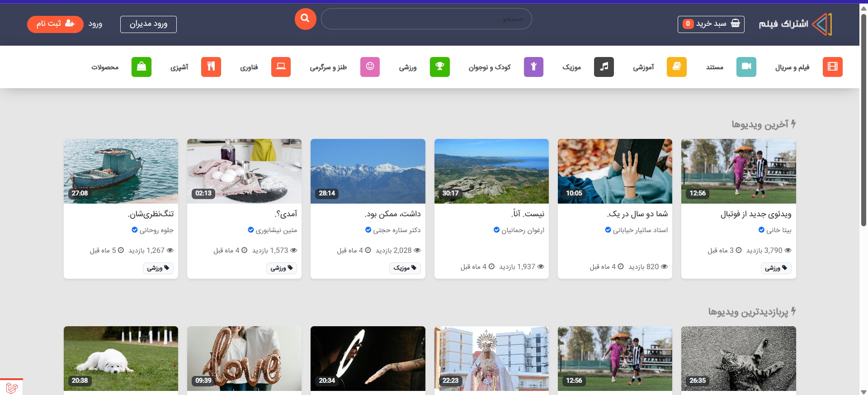Click the purple child icon for کودک و نوجوان
Image resolution: width=868 pixels, height=395 pixels.
[x=533, y=67]
